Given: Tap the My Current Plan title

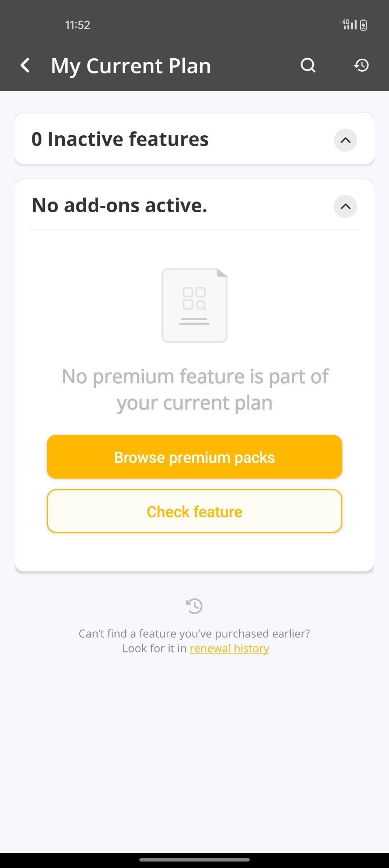Looking at the screenshot, I should point(131,66).
